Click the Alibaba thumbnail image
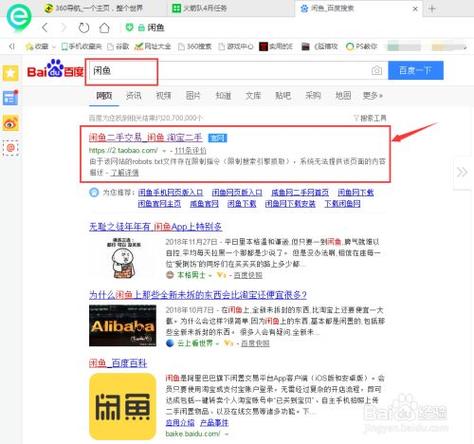Image resolution: width=474 pixels, height=444 pixels. click(x=123, y=326)
